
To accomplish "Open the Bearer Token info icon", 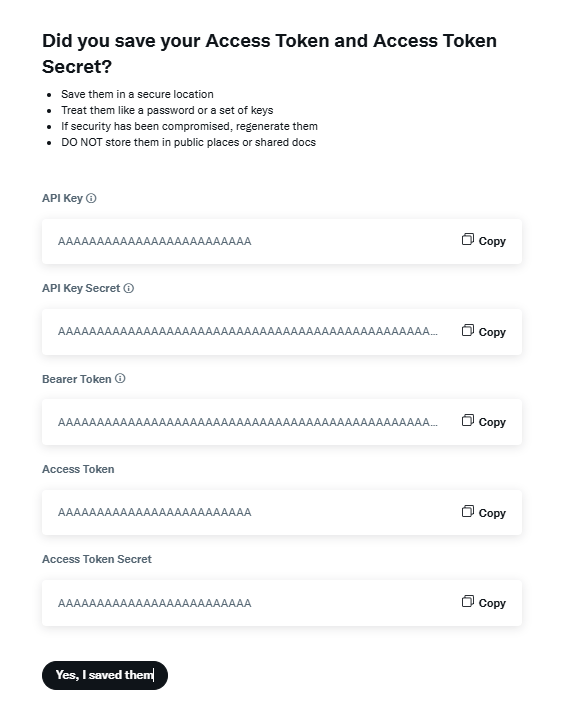I will point(120,378).
